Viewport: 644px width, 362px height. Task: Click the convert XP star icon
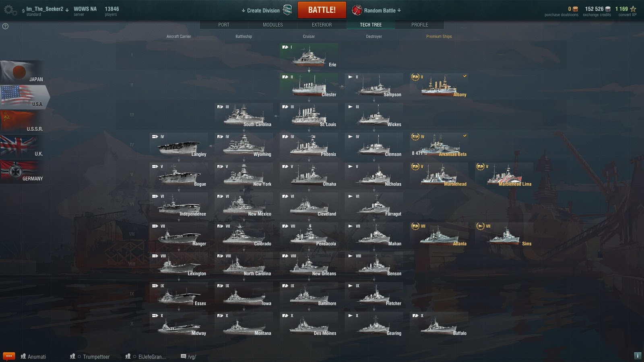click(x=633, y=9)
